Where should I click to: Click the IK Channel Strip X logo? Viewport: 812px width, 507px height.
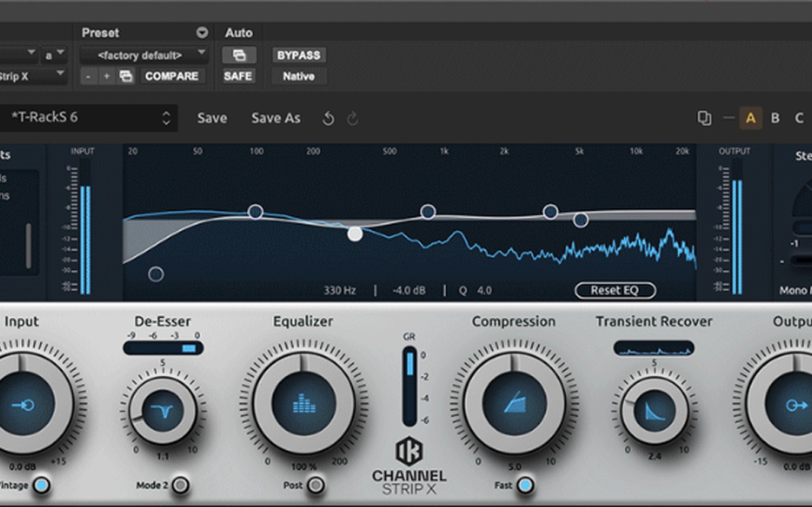(409, 466)
